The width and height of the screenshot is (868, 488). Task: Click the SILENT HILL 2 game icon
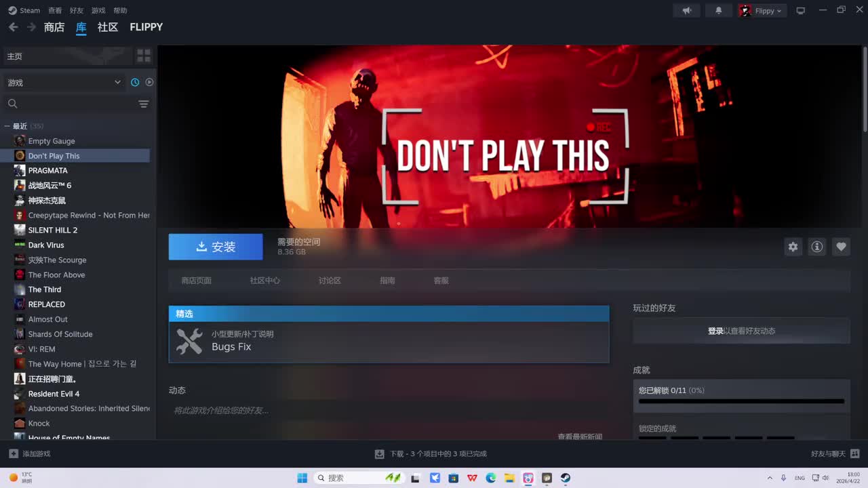[x=20, y=230]
